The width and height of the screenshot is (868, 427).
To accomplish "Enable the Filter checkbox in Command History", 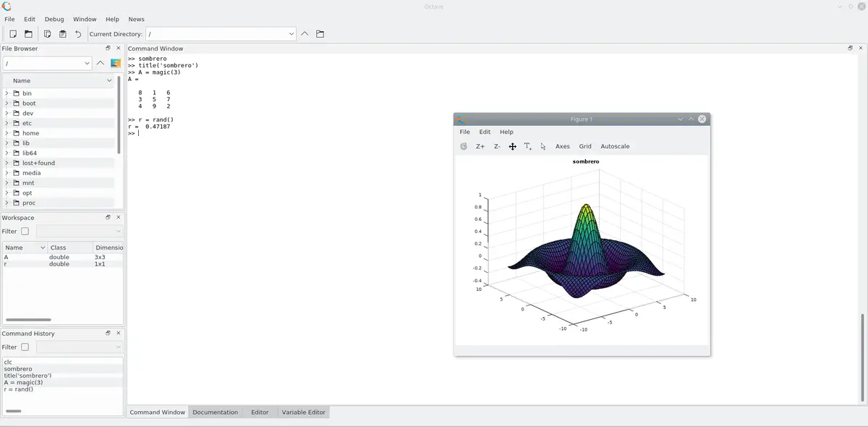I will [26, 347].
